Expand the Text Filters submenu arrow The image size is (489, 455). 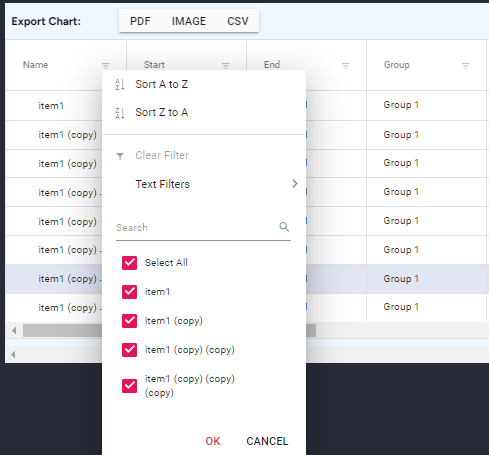294,184
